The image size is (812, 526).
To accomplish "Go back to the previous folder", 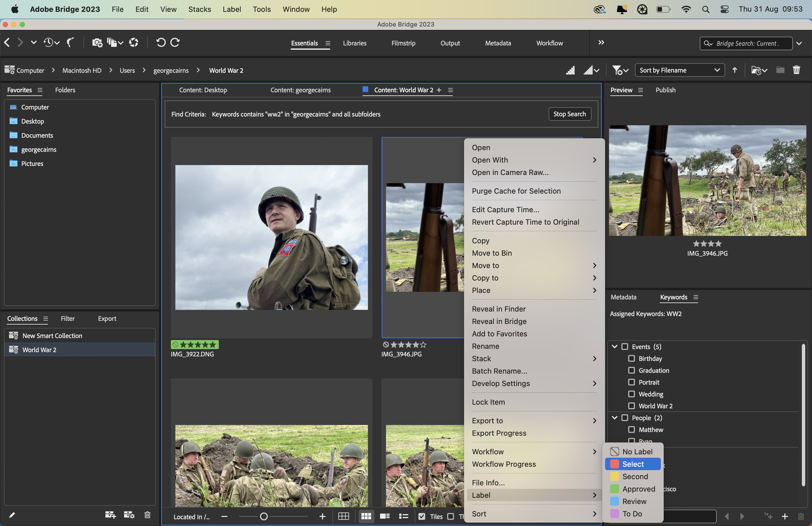I will pos(7,42).
